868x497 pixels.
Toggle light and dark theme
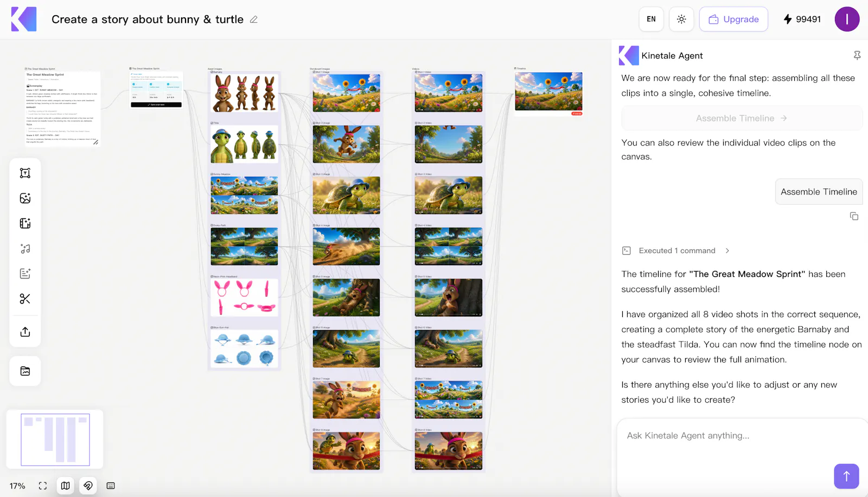pyautogui.click(x=681, y=19)
